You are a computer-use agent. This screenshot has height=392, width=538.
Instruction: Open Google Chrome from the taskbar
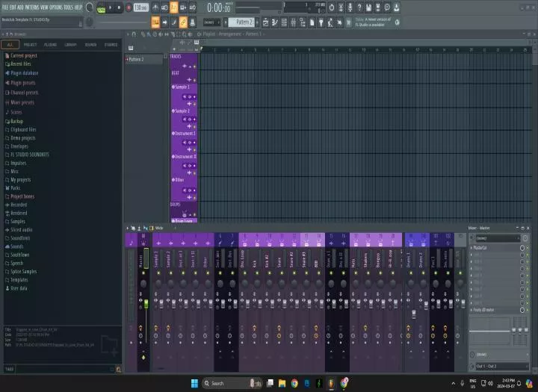[x=294, y=383]
